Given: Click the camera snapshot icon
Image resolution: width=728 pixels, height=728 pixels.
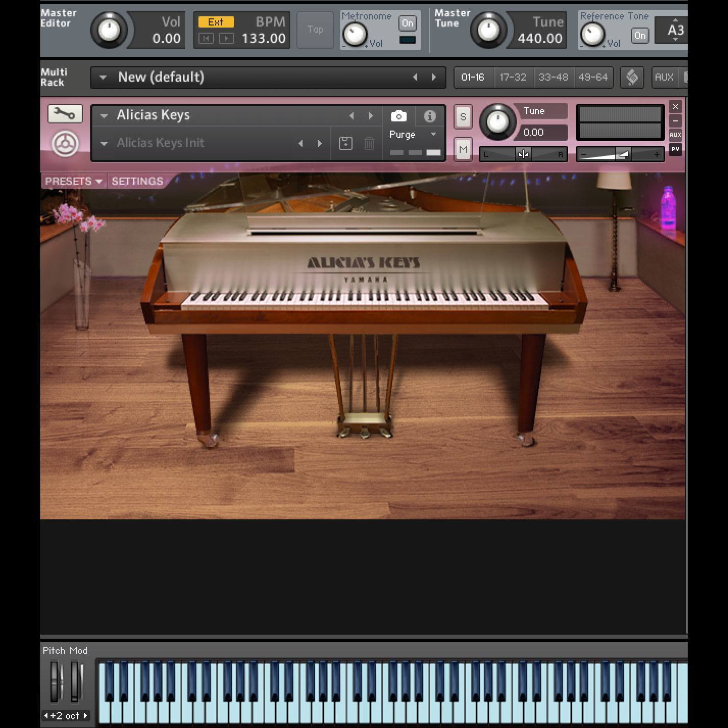Looking at the screenshot, I should pos(398,116).
